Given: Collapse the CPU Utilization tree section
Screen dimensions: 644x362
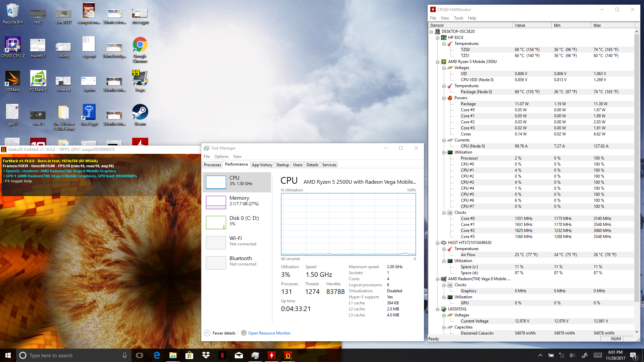Looking at the screenshot, I should coord(444,153).
